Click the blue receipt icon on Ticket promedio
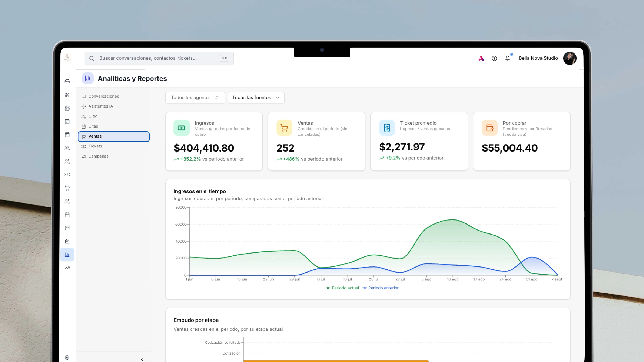 pyautogui.click(x=387, y=128)
